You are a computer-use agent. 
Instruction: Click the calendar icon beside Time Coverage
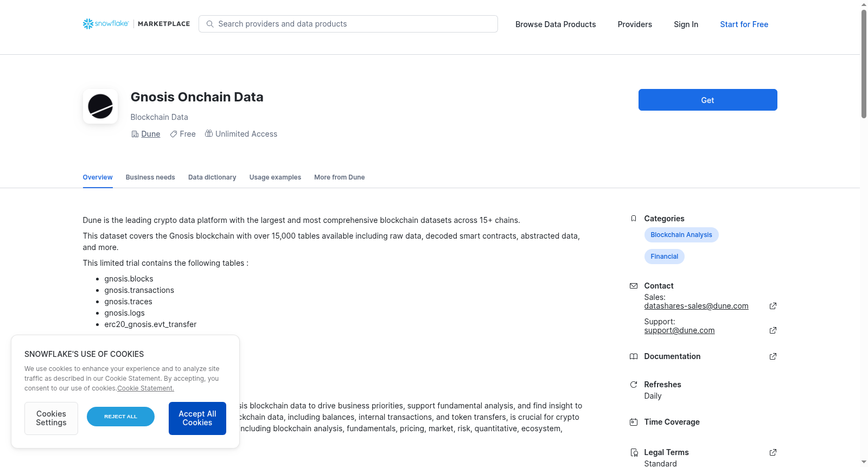click(634, 422)
